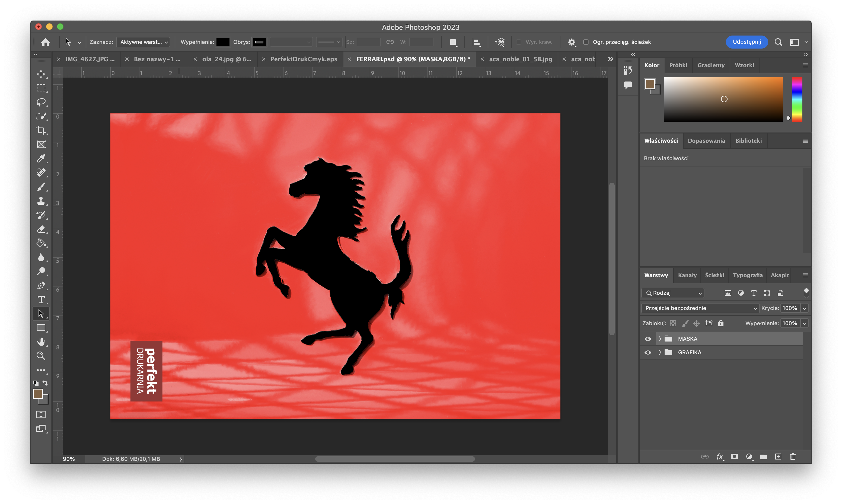Screen dimensions: 842x504
Task: Toggle lock transparent pixels
Action: point(673,323)
